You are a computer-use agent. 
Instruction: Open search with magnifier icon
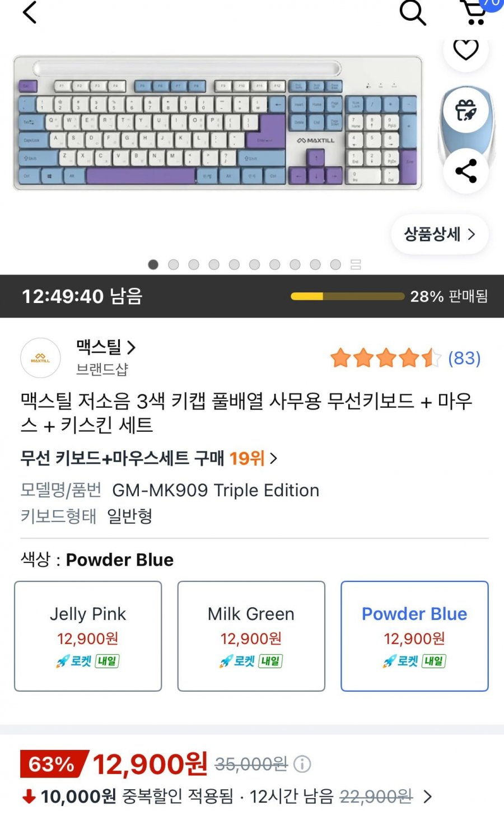(413, 12)
